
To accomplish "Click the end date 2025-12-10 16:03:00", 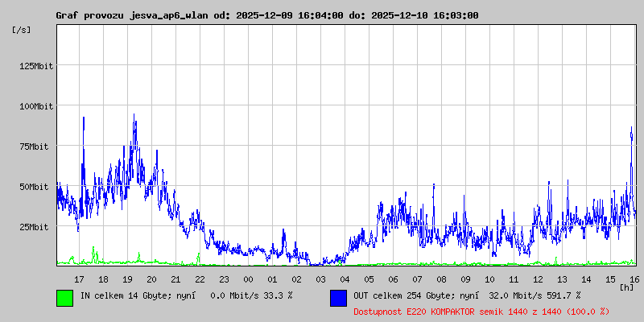I will pyautogui.click(x=425, y=15).
